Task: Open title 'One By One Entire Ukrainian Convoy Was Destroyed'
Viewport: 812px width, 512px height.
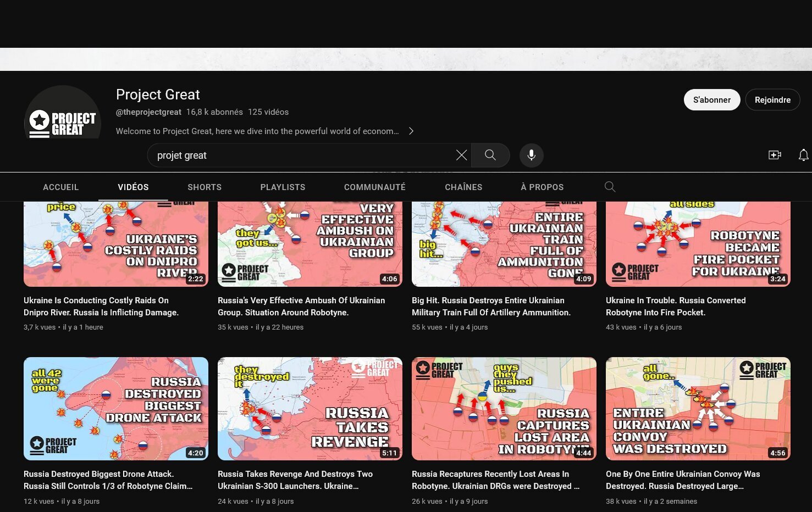Action: click(683, 480)
